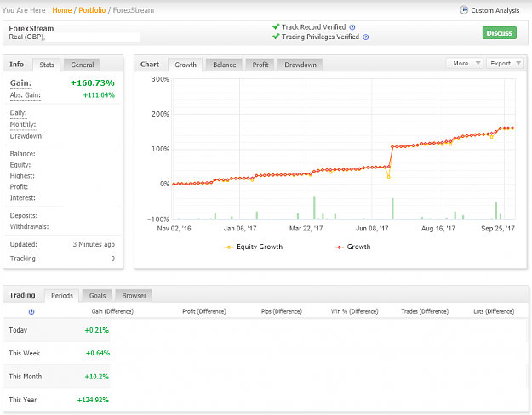Go to Portfolio breadcrumb link
532x415 pixels.
[x=92, y=10]
